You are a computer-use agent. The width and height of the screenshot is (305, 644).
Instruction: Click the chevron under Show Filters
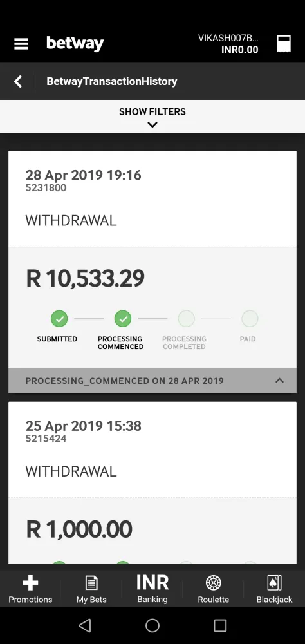pyautogui.click(x=152, y=124)
